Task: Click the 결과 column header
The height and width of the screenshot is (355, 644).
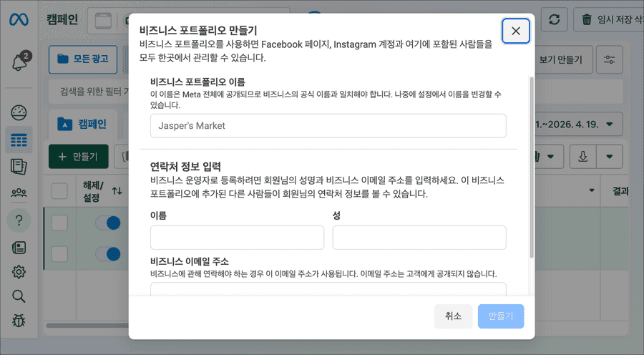Action: tap(620, 190)
